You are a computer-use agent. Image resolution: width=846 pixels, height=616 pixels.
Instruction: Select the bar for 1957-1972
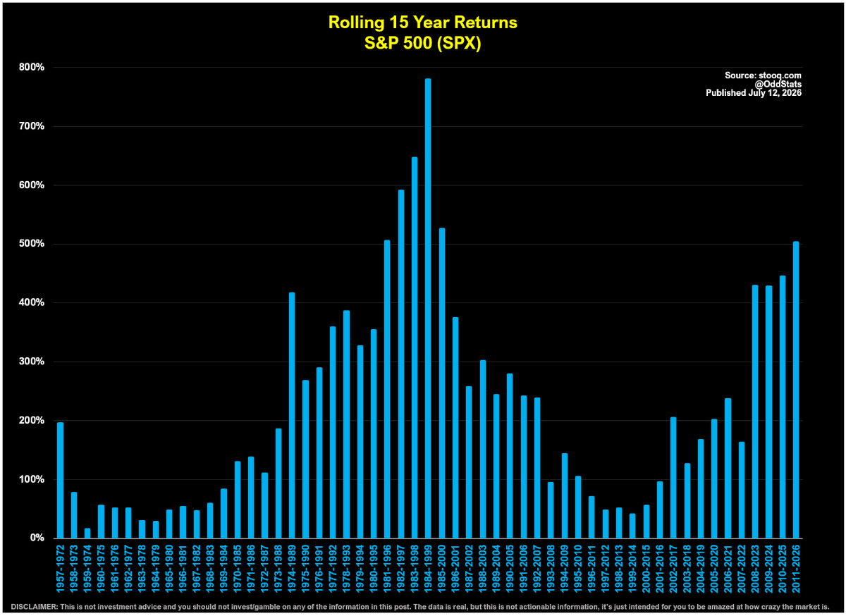60,480
